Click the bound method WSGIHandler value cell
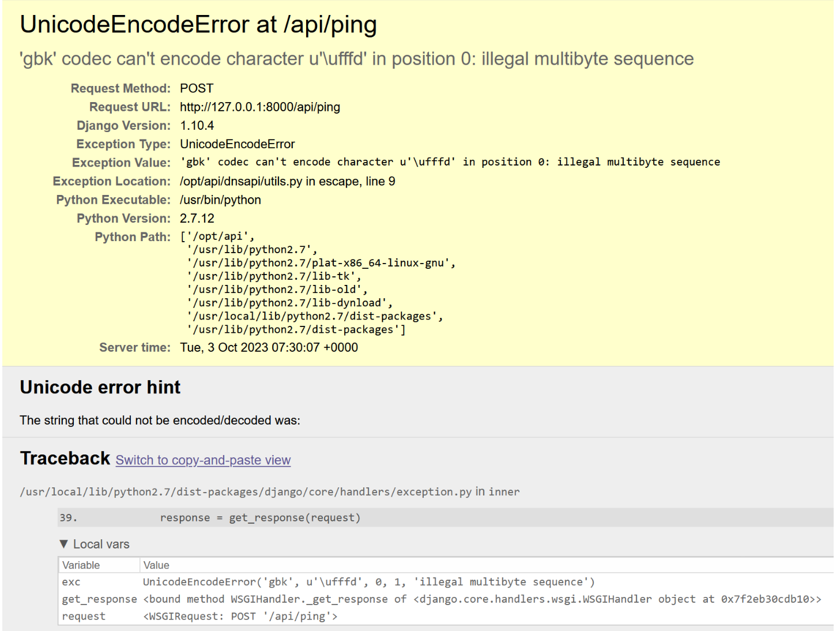This screenshot has width=840, height=631. [x=482, y=599]
